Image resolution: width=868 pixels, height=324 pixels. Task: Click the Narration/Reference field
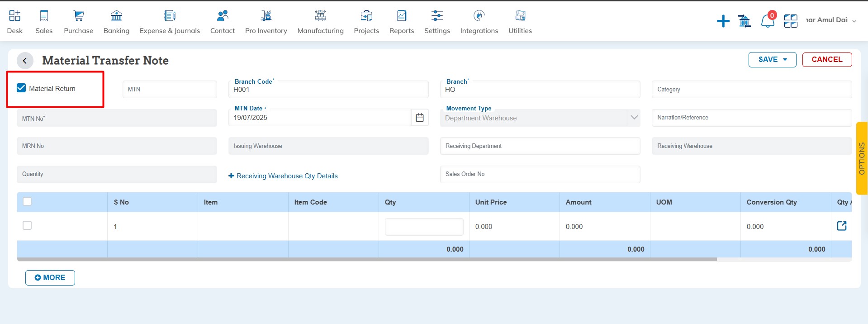(x=752, y=118)
